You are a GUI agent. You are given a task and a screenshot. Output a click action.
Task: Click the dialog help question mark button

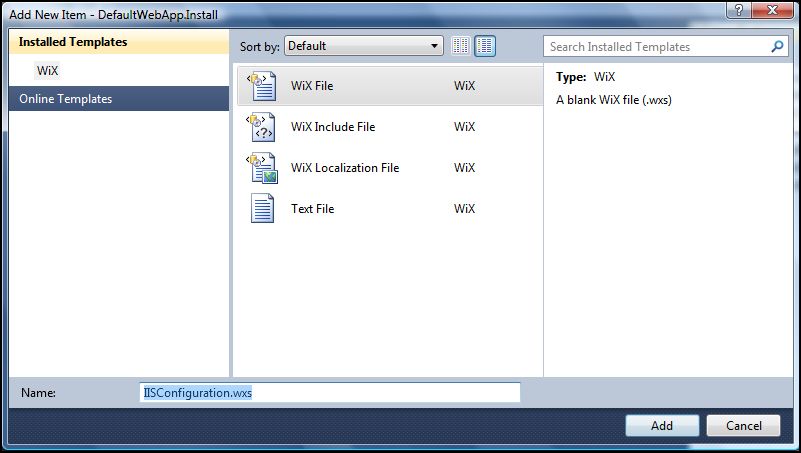pyautogui.click(x=739, y=10)
